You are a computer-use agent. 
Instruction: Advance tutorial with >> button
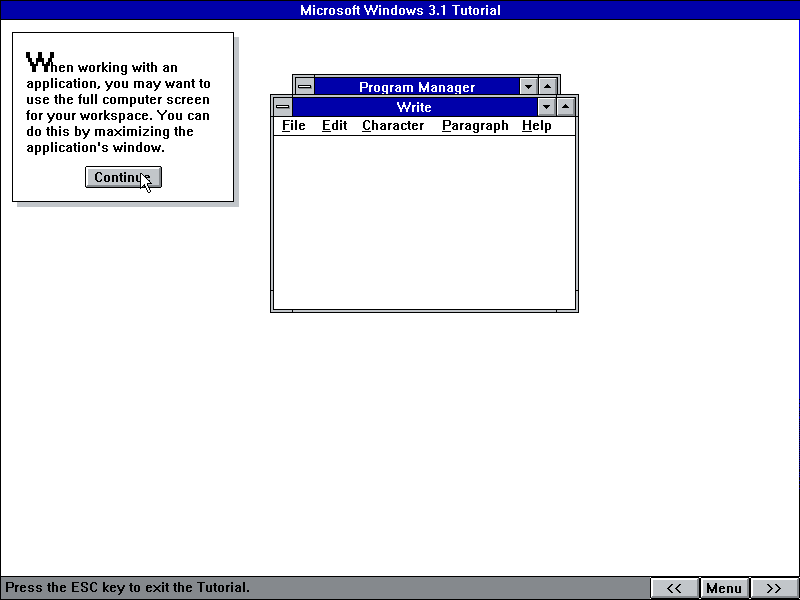773,588
